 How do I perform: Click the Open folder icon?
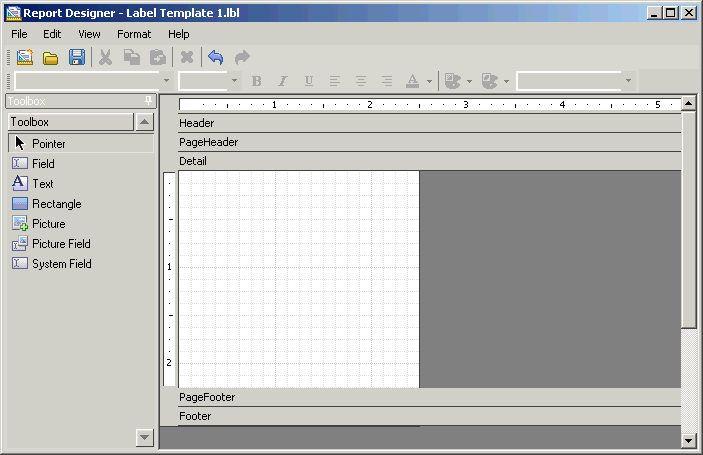coord(51,58)
